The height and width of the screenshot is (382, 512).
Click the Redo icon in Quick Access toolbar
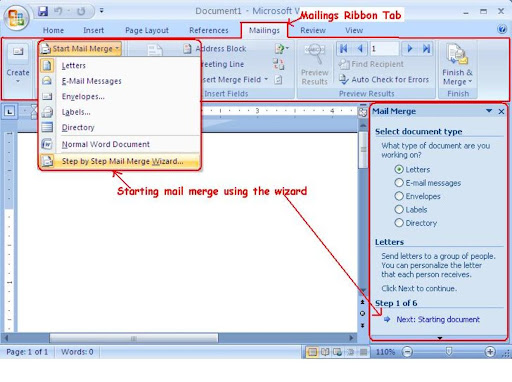[x=81, y=12]
